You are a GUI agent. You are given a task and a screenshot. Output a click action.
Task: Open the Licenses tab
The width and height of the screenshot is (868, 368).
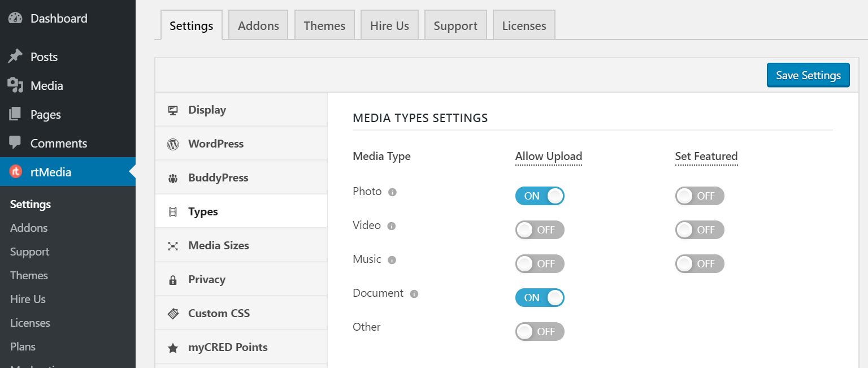[524, 25]
